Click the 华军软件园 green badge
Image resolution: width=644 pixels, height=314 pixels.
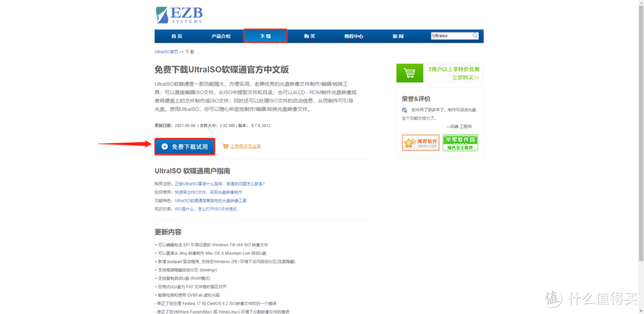[460, 142]
